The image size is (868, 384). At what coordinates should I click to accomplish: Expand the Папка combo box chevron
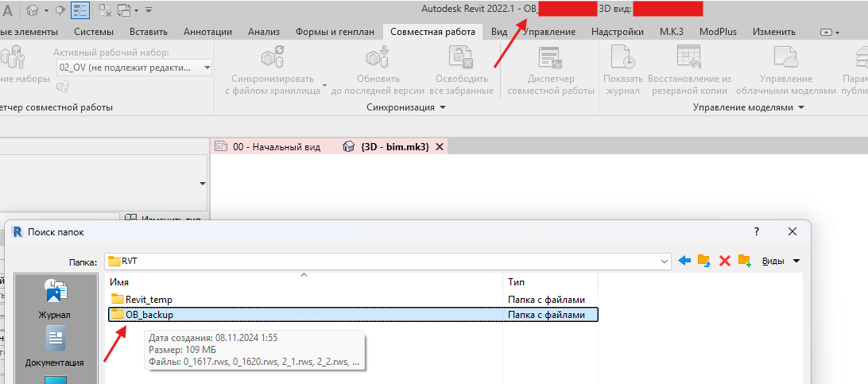pyautogui.click(x=665, y=261)
